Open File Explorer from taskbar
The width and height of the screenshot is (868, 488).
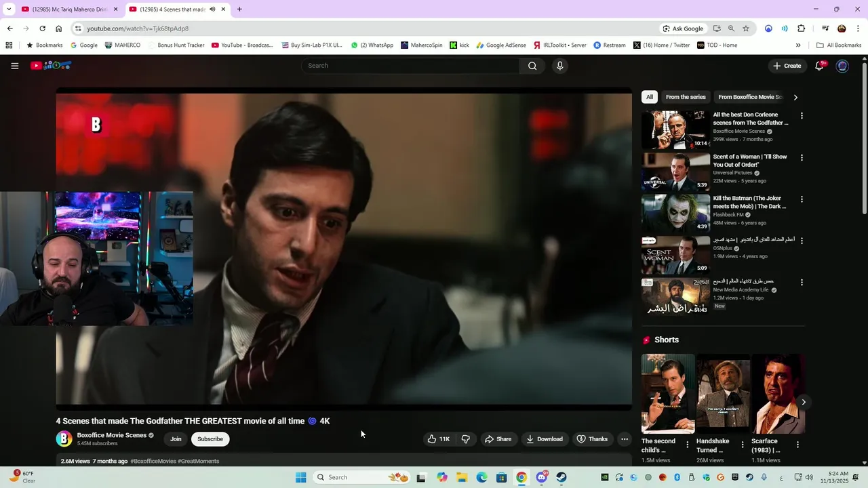[462, 477]
